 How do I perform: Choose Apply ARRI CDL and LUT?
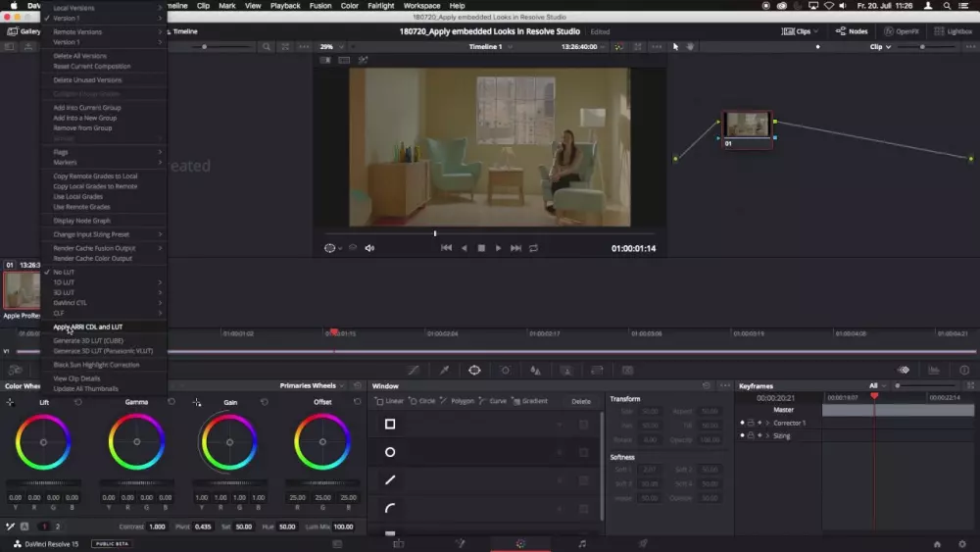(88, 326)
